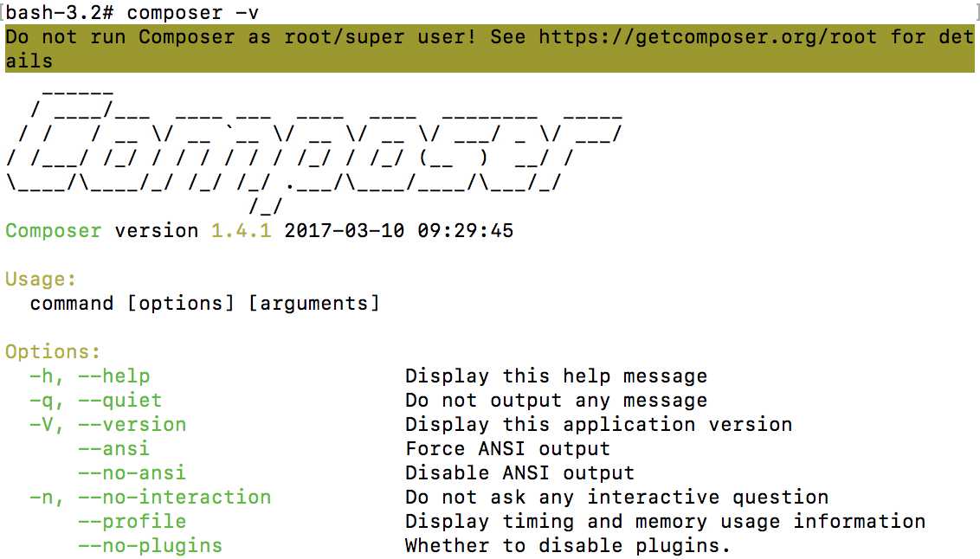
Task: Click the description "Disable ANSI output"
Action: point(520,472)
